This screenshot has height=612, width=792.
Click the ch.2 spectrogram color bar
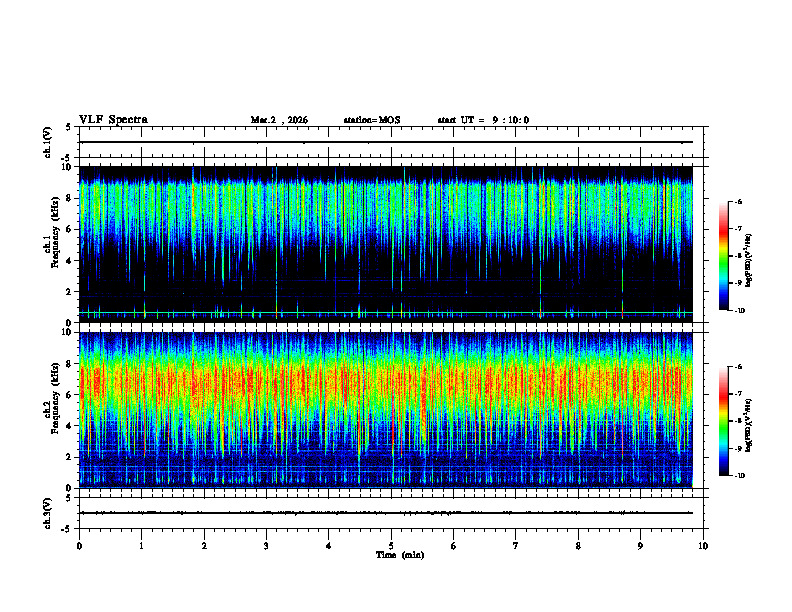724,421
